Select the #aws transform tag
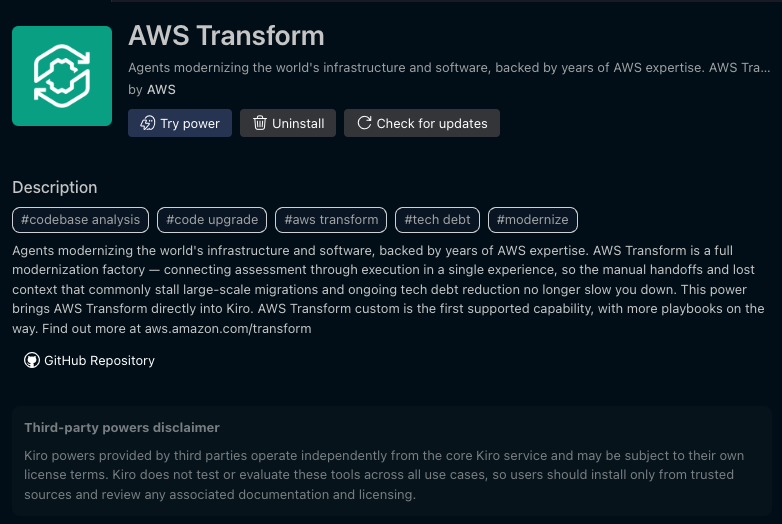Viewport: 782px width, 524px height. [331, 220]
